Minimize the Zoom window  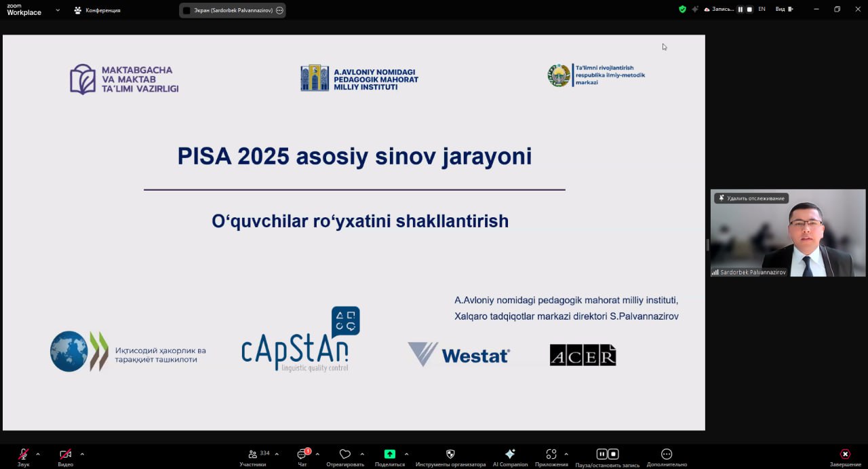(x=816, y=10)
